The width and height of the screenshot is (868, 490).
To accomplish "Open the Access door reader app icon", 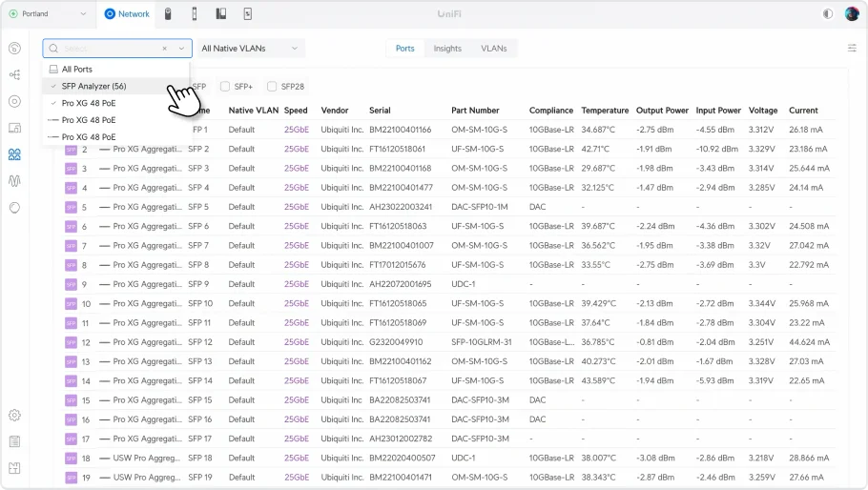I will 195,14.
